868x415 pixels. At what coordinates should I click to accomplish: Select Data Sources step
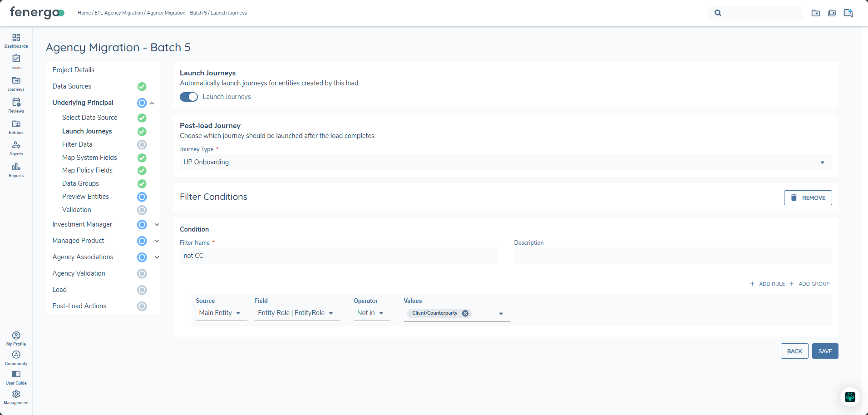[72, 86]
